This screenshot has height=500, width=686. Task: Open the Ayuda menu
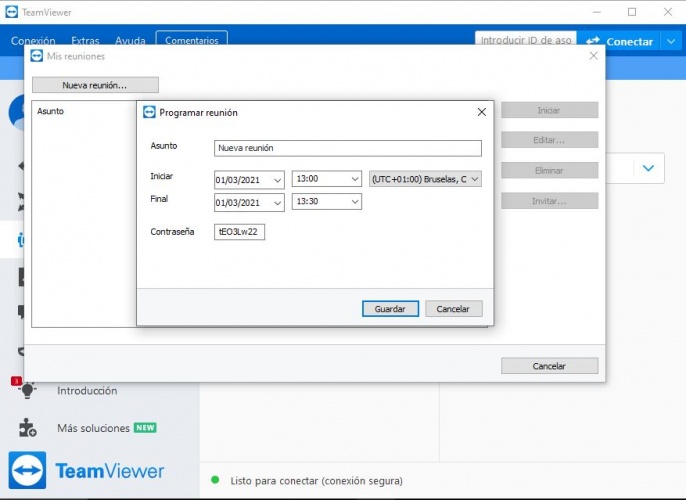[130, 41]
